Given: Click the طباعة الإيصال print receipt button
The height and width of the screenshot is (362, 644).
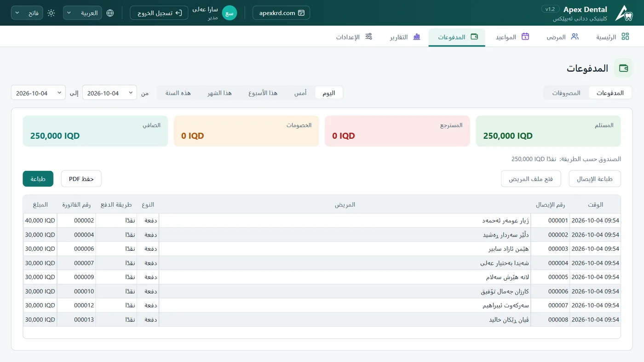Looking at the screenshot, I should (595, 179).
